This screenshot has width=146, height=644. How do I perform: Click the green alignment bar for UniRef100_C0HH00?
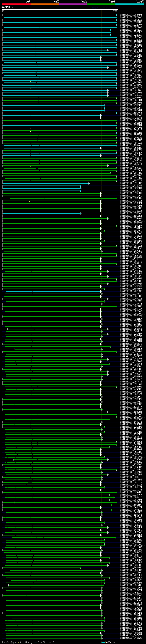coord(60,98)
